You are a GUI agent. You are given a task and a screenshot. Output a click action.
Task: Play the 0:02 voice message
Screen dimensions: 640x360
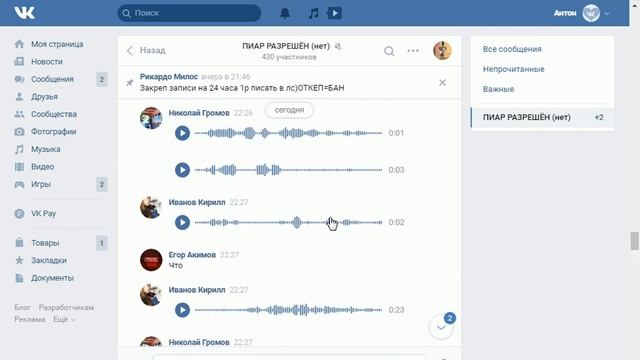click(x=182, y=222)
